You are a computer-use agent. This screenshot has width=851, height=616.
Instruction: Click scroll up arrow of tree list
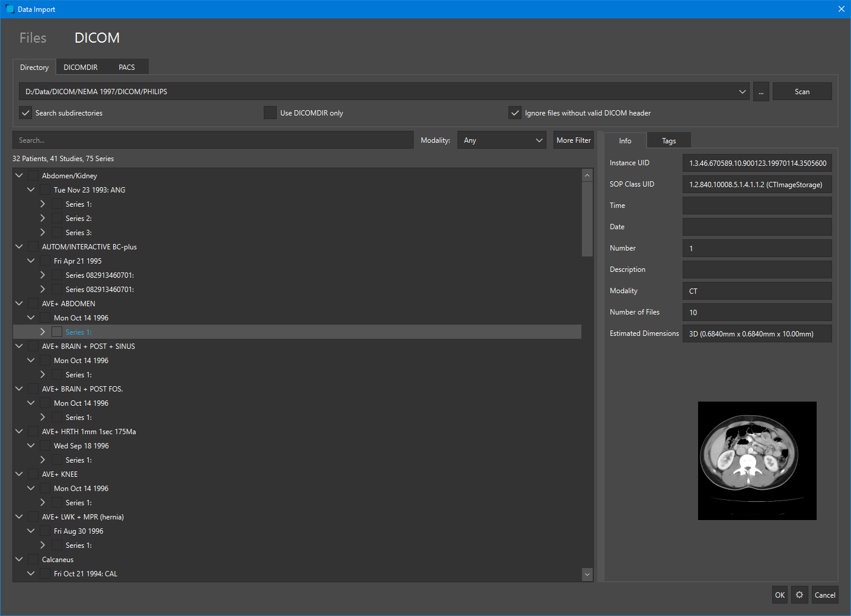pyautogui.click(x=587, y=175)
